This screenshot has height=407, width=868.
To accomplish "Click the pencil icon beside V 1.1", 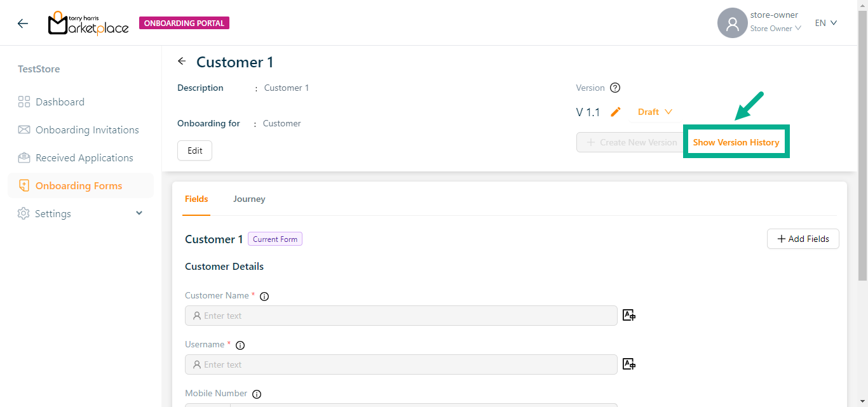I will [615, 112].
